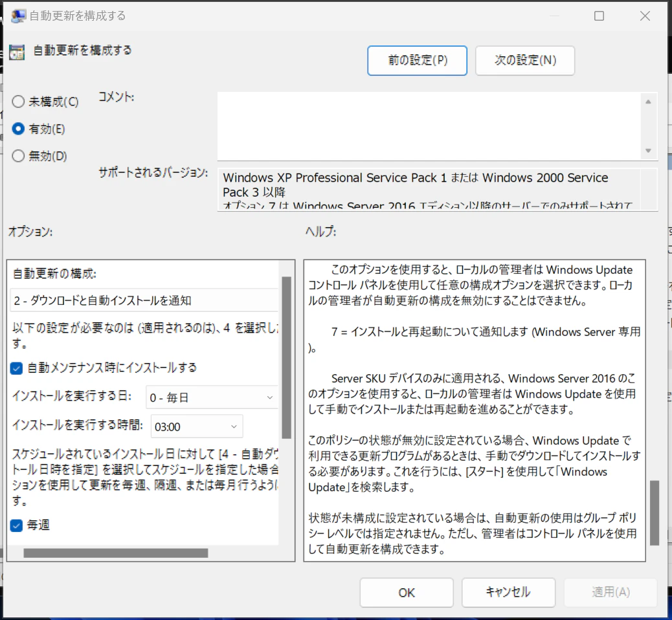Click the comment box scroll up arrow

[x=649, y=102]
